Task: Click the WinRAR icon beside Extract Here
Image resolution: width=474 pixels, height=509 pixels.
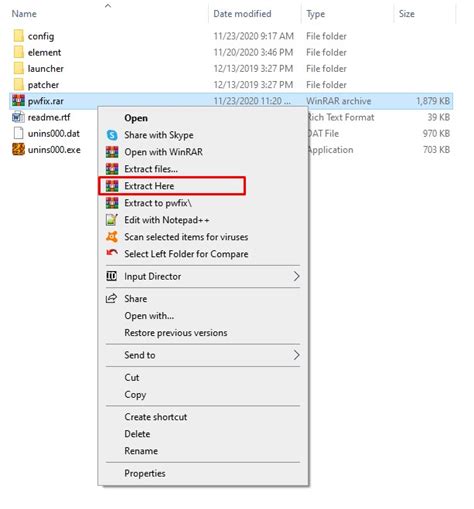Action: (x=112, y=186)
